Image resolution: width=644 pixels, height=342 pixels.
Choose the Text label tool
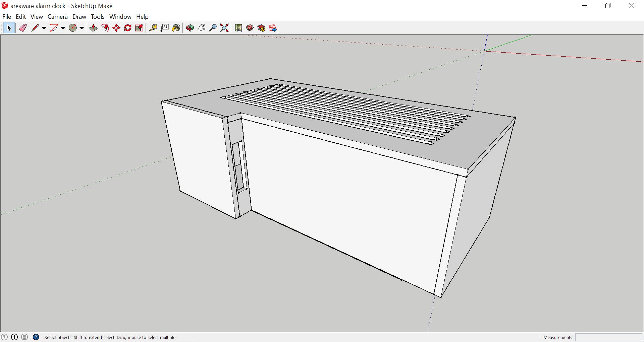coord(165,28)
